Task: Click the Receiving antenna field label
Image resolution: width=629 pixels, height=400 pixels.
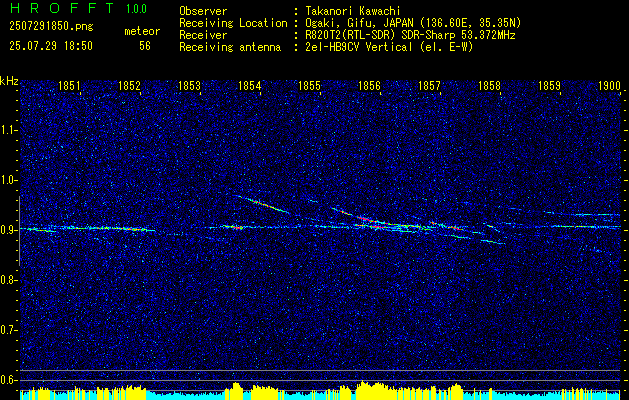Action: tap(230, 47)
